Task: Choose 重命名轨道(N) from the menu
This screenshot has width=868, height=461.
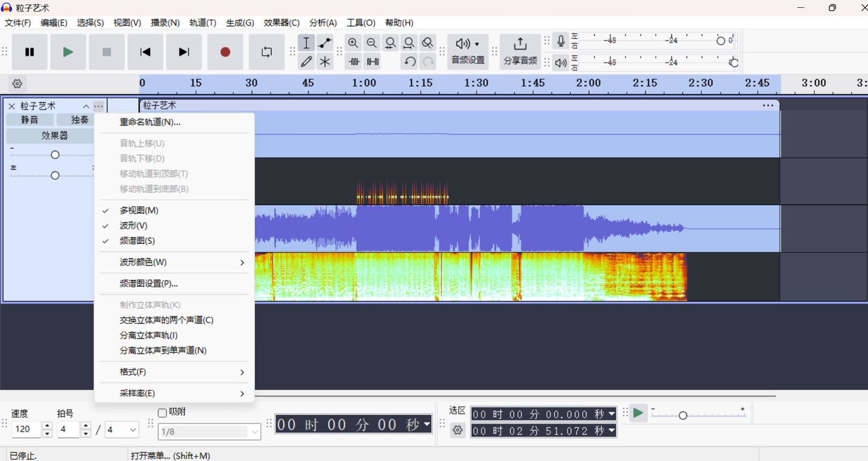Action: [x=150, y=122]
